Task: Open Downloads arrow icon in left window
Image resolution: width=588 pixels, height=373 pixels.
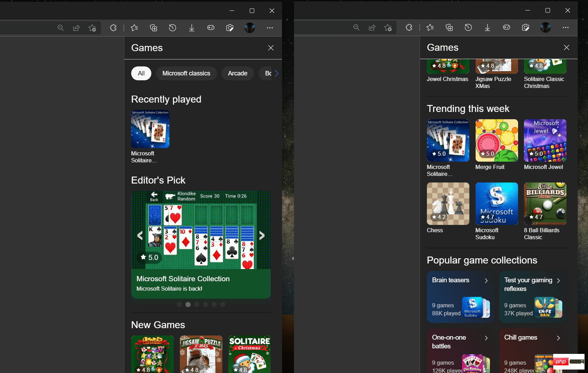Action: tap(192, 28)
